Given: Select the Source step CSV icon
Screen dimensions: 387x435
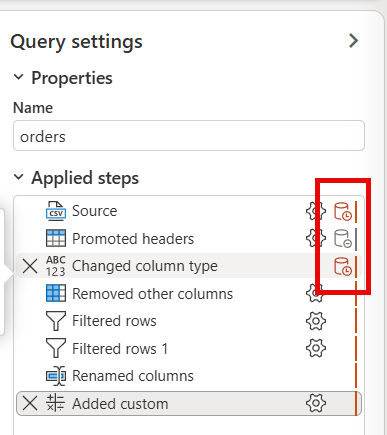Looking at the screenshot, I should click(56, 211).
